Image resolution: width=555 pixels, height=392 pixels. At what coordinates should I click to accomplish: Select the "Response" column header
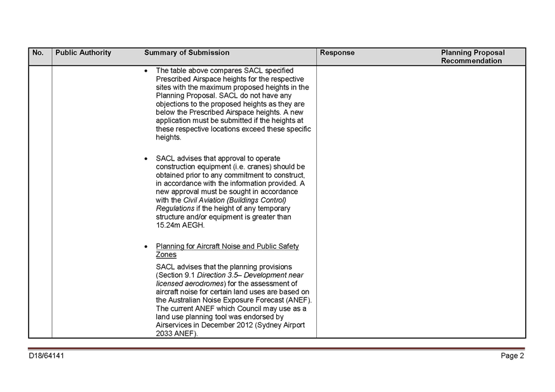pyautogui.click(x=337, y=53)
